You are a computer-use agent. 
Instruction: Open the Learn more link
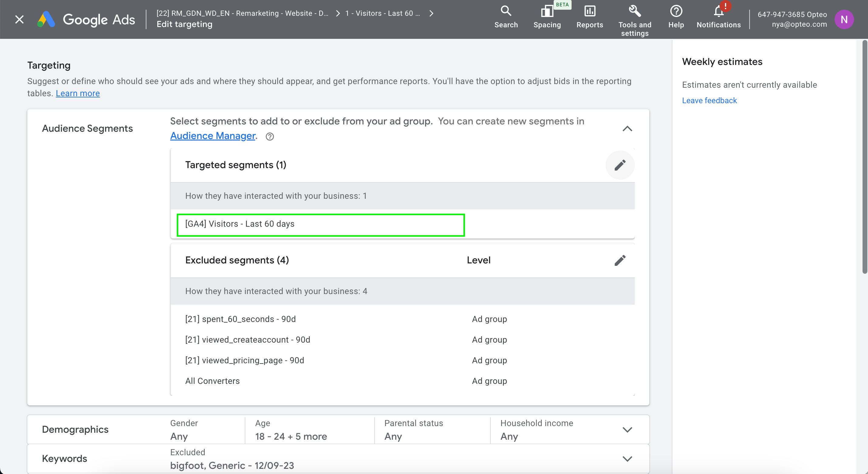(77, 93)
